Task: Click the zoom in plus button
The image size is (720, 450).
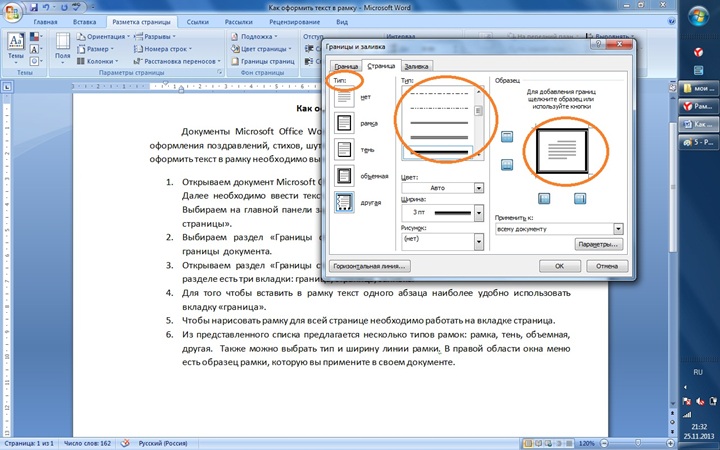Action: pos(670,444)
